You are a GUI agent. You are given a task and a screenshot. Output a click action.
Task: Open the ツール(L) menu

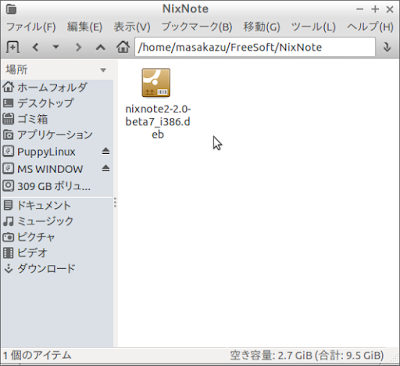tap(313, 27)
